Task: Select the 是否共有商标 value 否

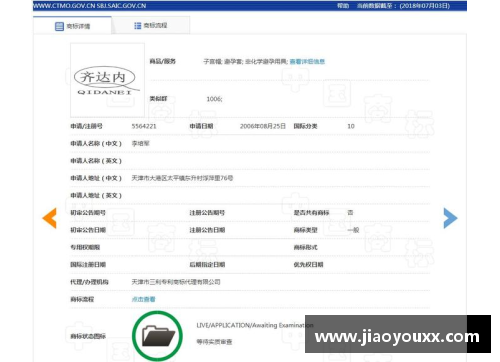Action: [x=350, y=213]
